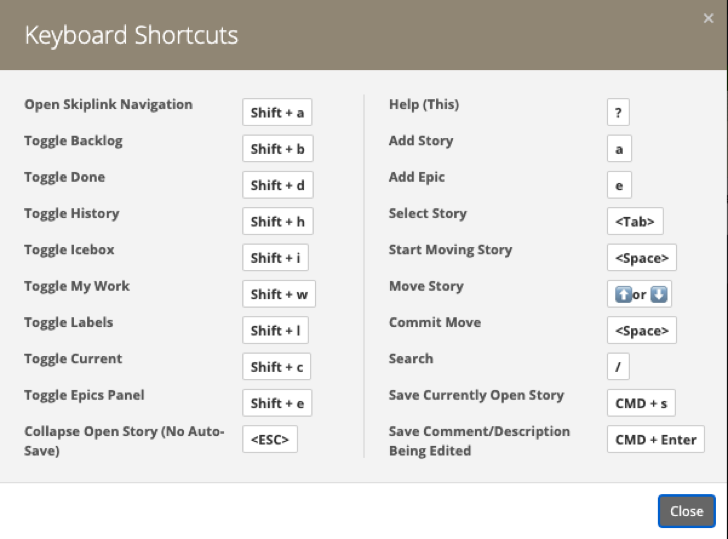Click the Close button
The image size is (728, 539).
click(x=686, y=511)
